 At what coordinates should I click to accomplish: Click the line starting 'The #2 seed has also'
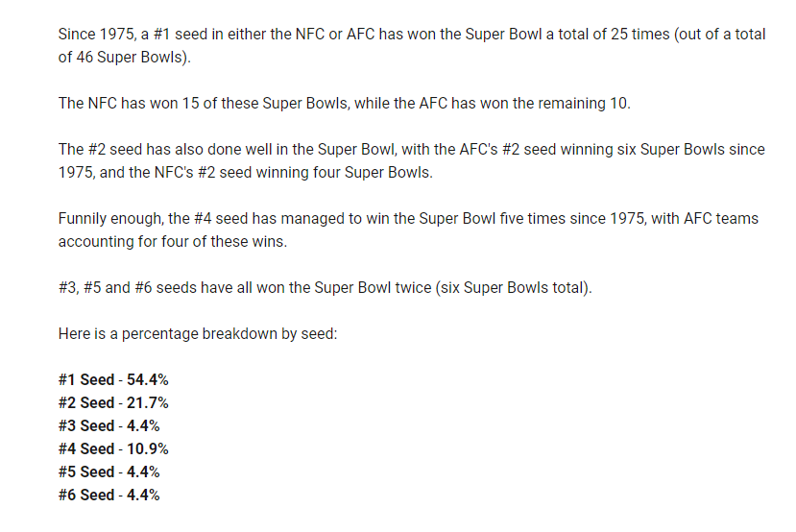point(412,150)
